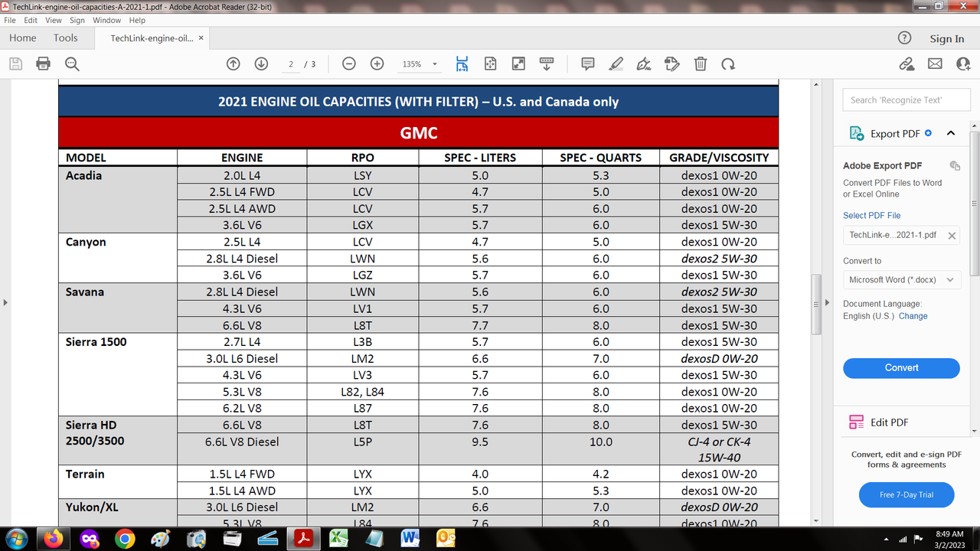The image size is (980, 551).
Task: Open Google Chrome from the taskbar
Action: (125, 539)
